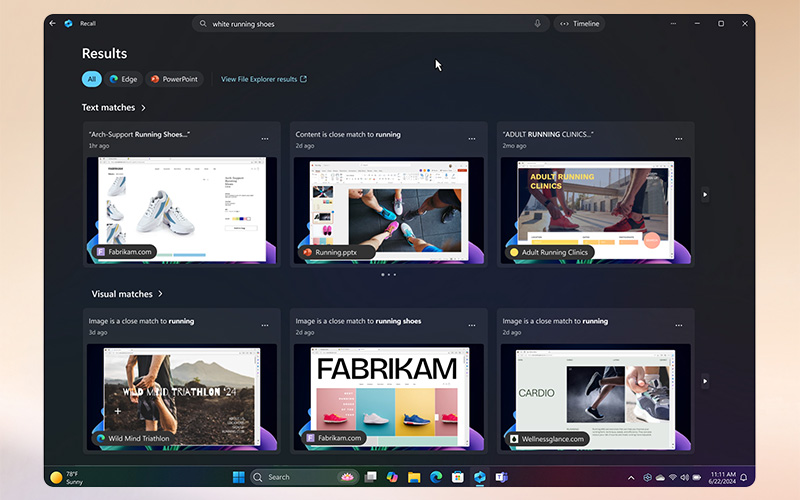Open options for 'ADULT RUNNING CLINICS' card
800x500 pixels.
click(679, 139)
